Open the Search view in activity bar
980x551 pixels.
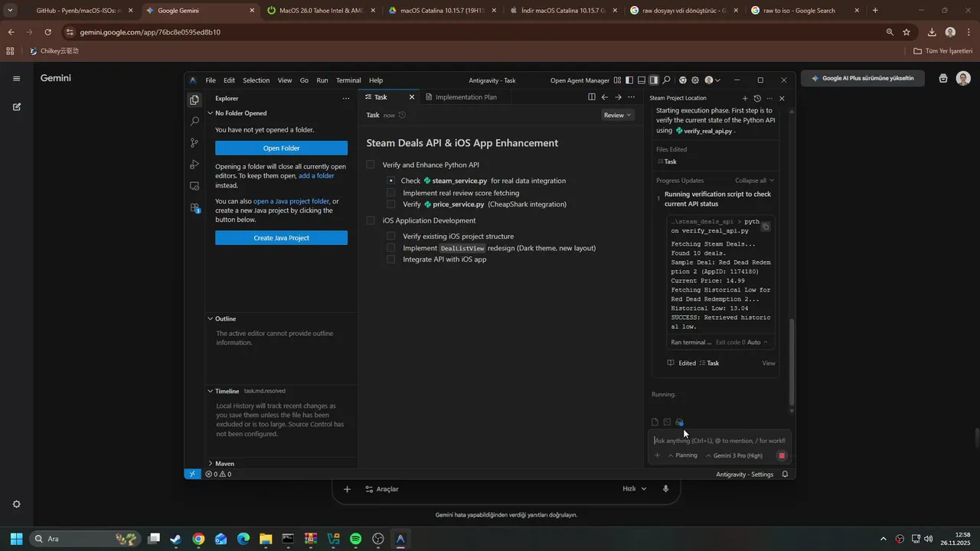click(x=194, y=121)
